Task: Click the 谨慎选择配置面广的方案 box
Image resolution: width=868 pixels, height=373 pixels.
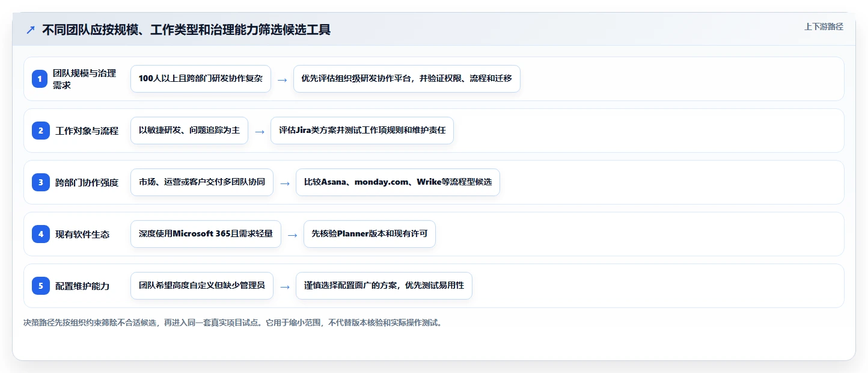Action: [x=384, y=286]
